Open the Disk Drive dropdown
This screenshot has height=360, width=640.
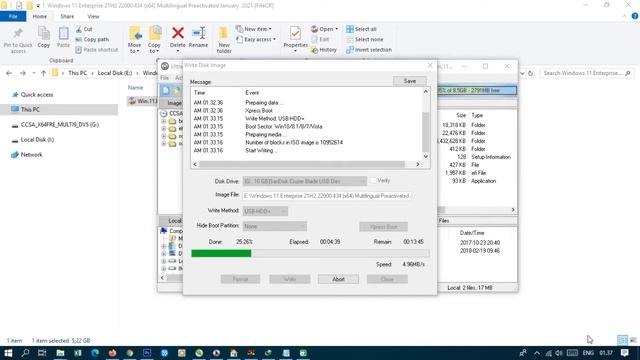coord(304,181)
